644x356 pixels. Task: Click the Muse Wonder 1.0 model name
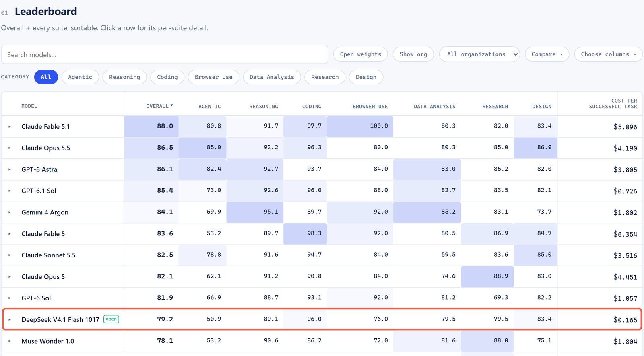(48, 341)
